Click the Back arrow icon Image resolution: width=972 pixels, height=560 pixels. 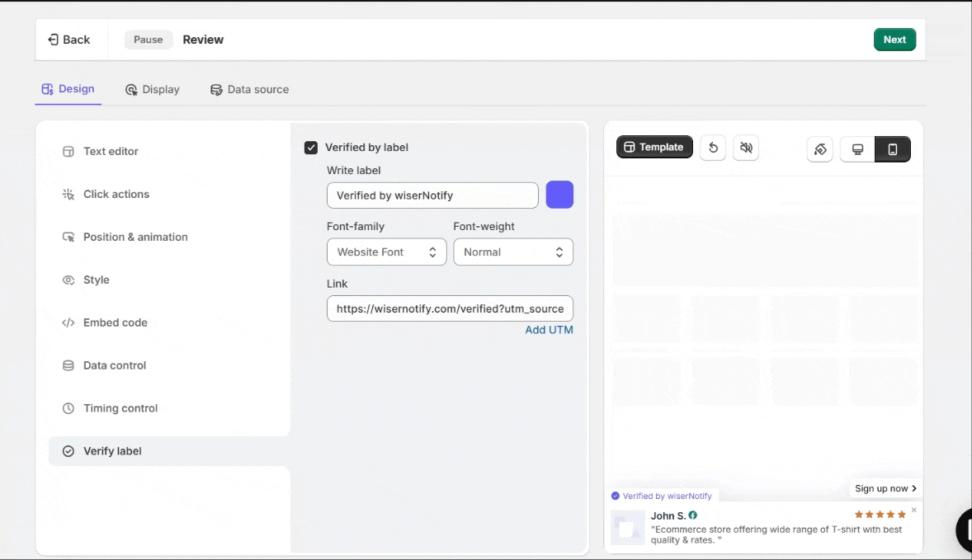(54, 40)
